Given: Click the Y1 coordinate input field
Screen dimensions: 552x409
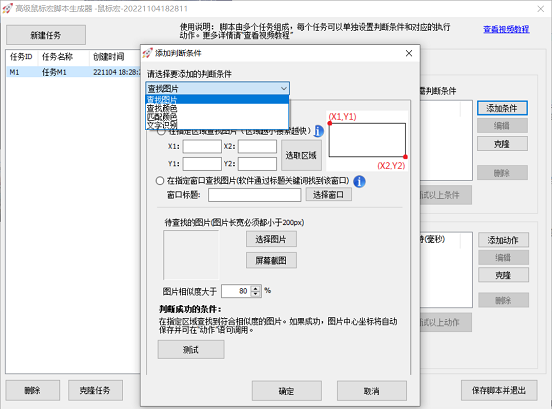Looking at the screenshot, I should [x=202, y=164].
